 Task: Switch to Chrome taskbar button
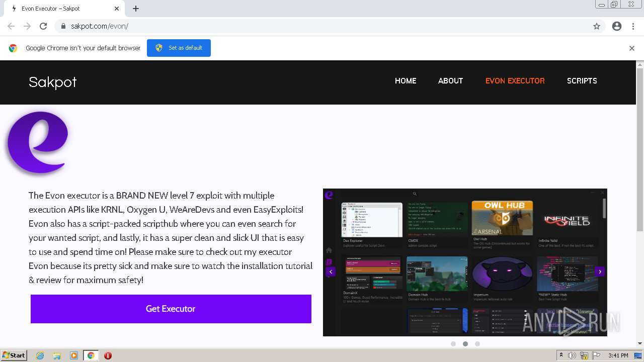(91, 355)
